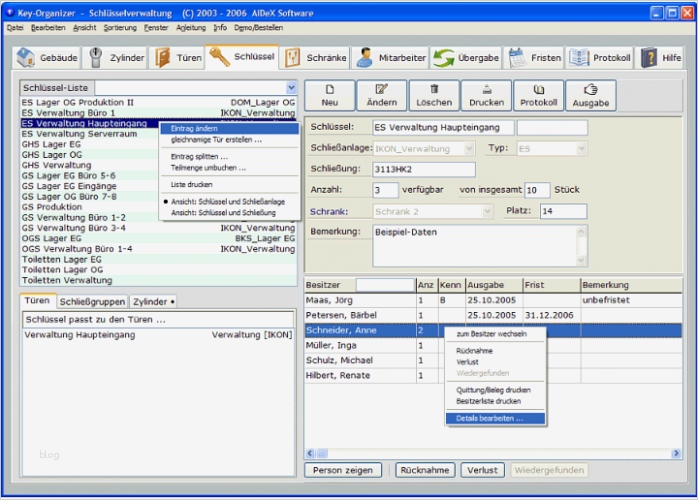
Task: Choose 'zum Besitzer wechseln' menu entry
Action: tap(495, 334)
